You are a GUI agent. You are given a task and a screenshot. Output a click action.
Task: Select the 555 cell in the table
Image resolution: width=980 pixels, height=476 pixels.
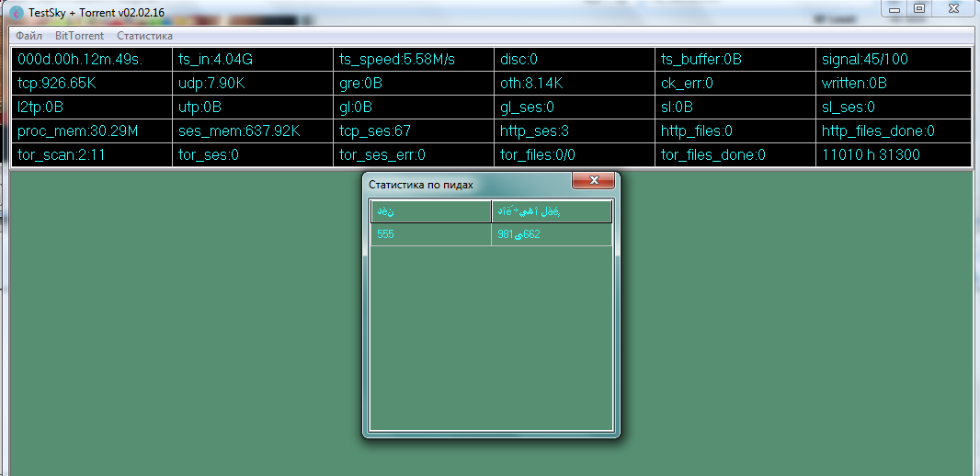pyautogui.click(x=430, y=234)
